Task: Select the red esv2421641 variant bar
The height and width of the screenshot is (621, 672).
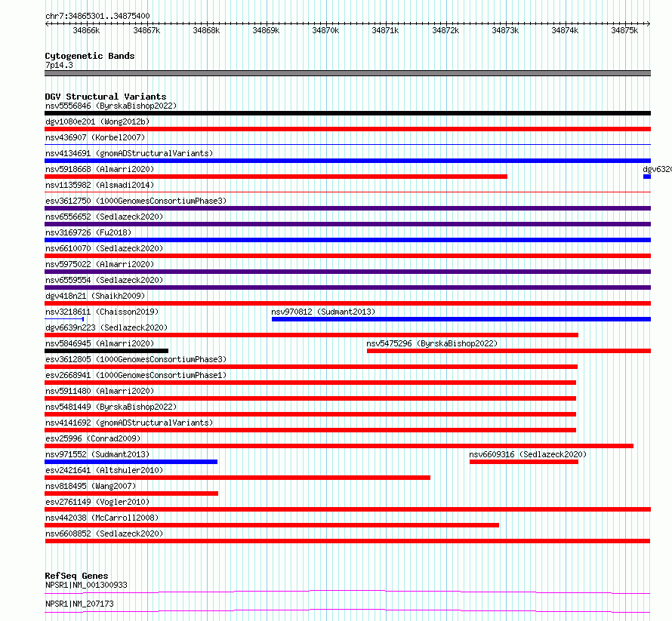Action: pyautogui.click(x=237, y=478)
